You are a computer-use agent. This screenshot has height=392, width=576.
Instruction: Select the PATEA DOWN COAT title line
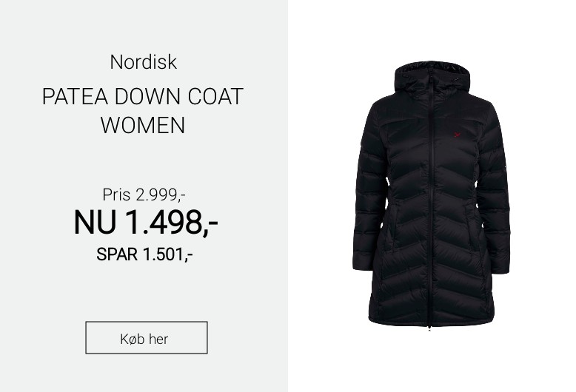click(143, 97)
